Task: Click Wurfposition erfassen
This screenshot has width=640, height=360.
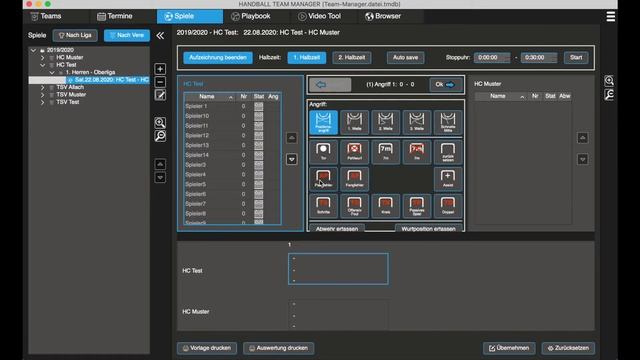Action: pos(428,229)
